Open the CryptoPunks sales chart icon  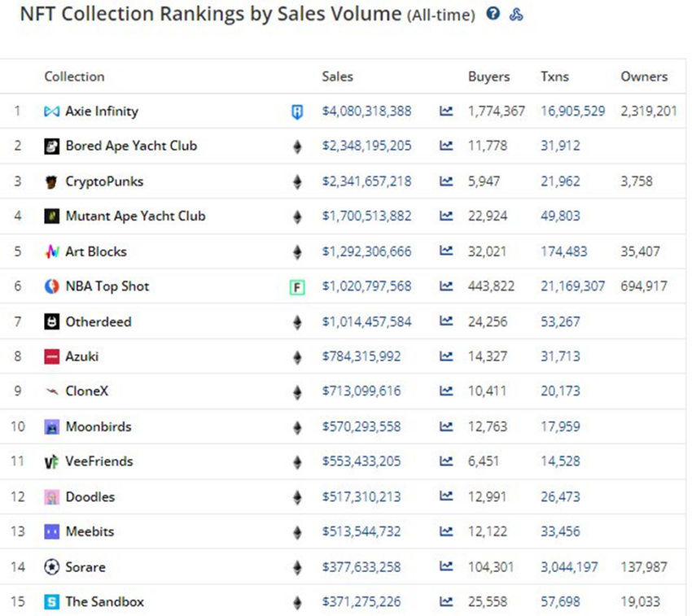coord(446,181)
